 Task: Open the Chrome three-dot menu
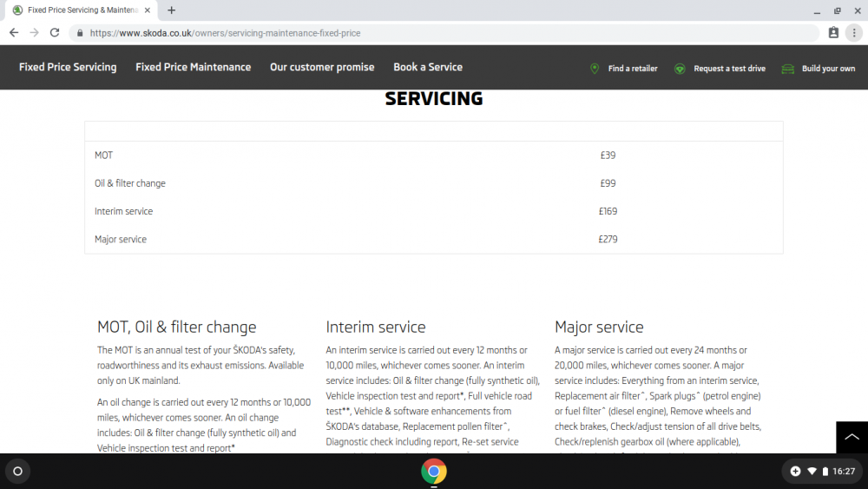coord(854,33)
